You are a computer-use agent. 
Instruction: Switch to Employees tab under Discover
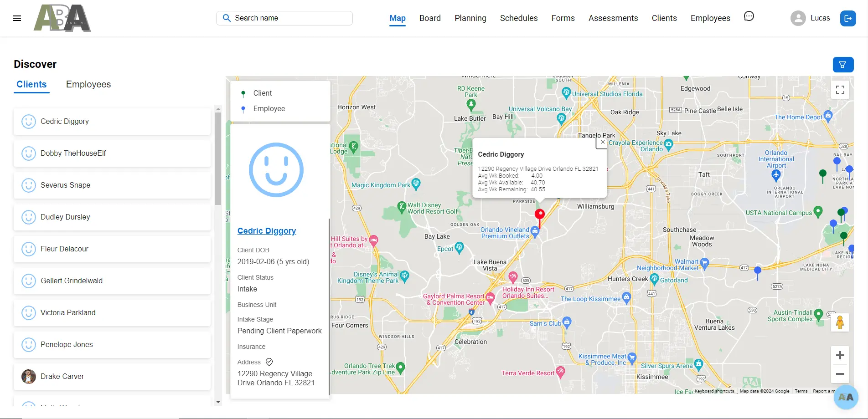click(88, 84)
